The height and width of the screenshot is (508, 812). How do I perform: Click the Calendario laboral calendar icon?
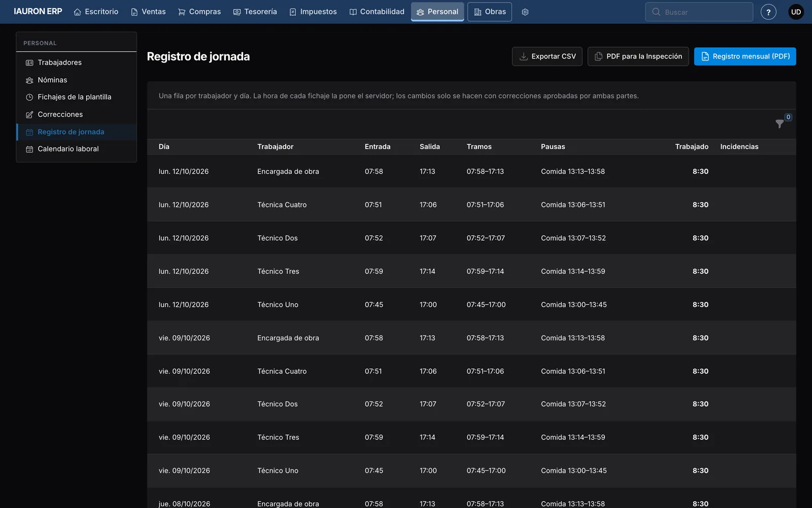pos(29,149)
